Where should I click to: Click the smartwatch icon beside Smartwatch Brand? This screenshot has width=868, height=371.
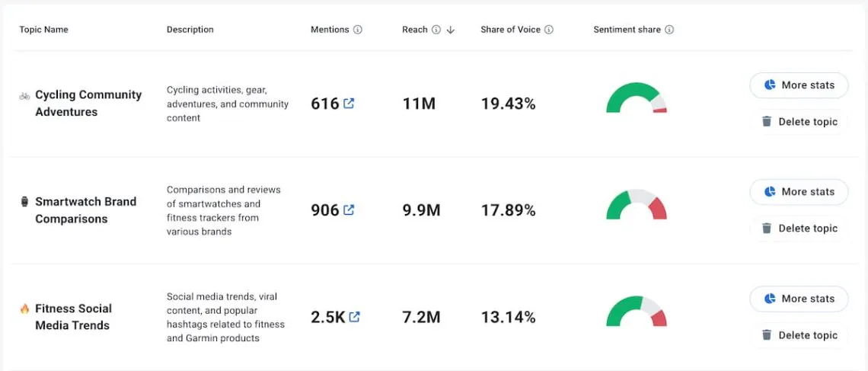pyautogui.click(x=24, y=202)
